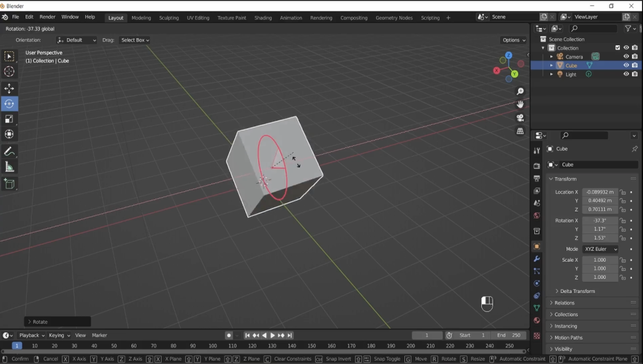Hide the Camera object in outliner
The width and height of the screenshot is (643, 364).
pos(626,57)
